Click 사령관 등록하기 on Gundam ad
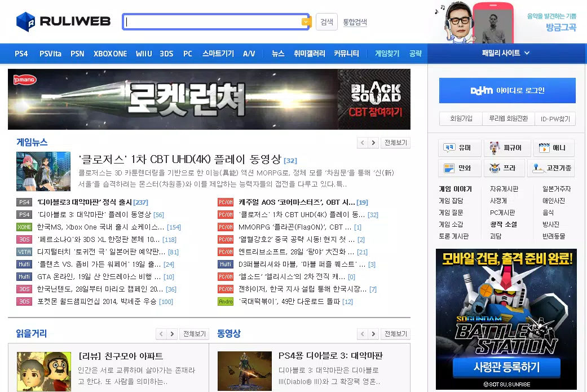Viewport: 587px width, 392px height. [506, 367]
